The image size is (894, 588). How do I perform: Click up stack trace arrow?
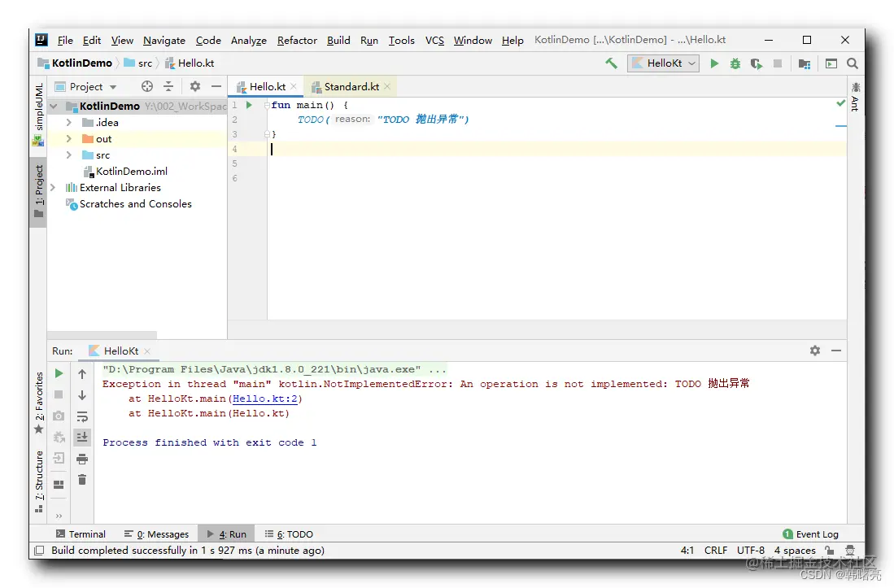click(x=82, y=374)
